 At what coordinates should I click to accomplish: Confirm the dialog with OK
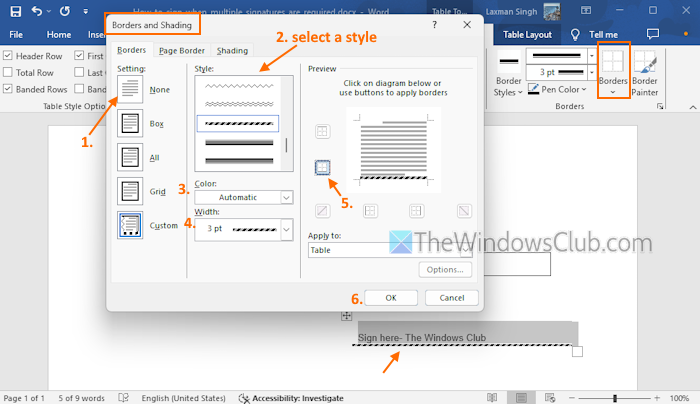(391, 298)
